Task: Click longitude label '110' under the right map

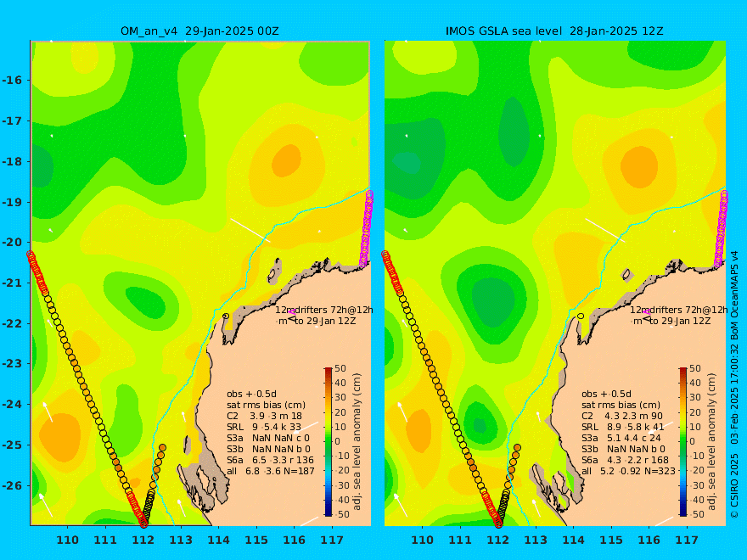Action: [x=422, y=540]
